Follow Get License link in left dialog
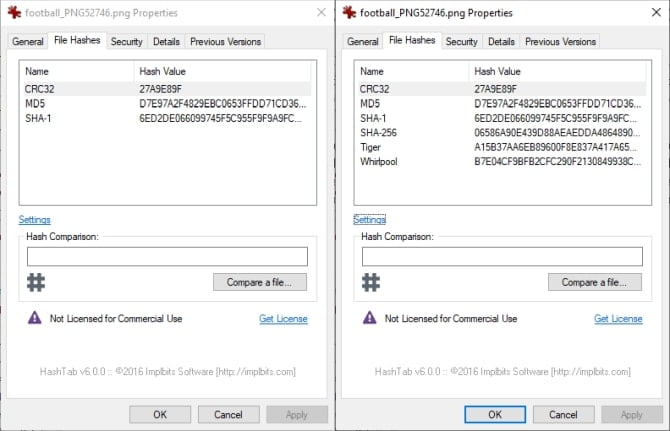Image resolution: width=670 pixels, height=431 pixels. click(x=283, y=319)
